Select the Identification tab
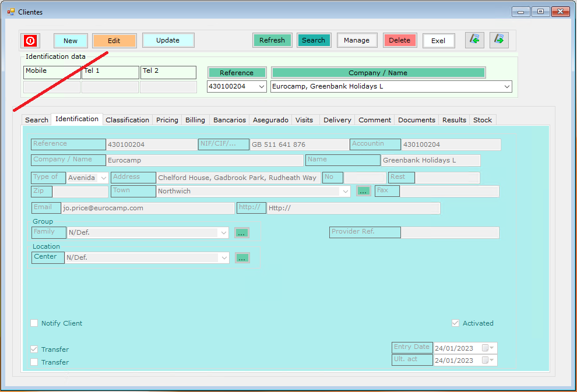577x392 pixels. point(77,119)
